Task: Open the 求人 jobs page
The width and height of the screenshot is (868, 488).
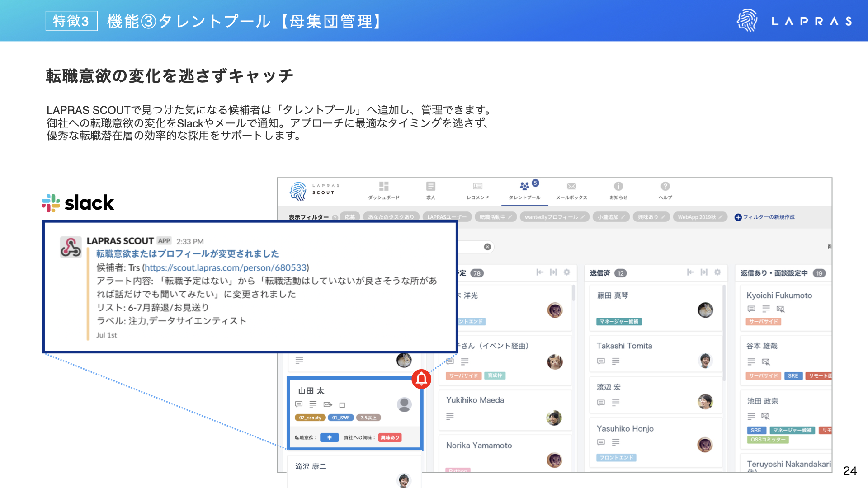Action: 430,190
